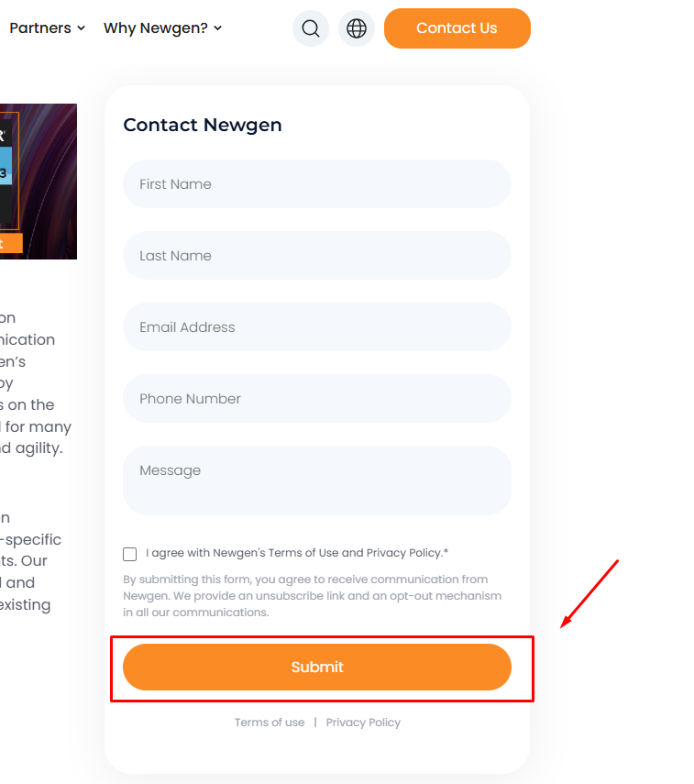Expand the Partners menu chevron

(81, 28)
